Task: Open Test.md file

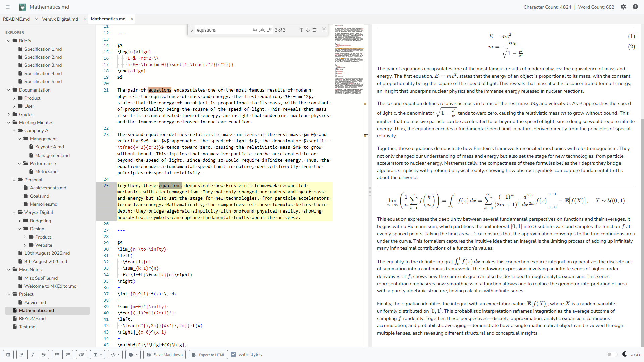Action: (27, 327)
